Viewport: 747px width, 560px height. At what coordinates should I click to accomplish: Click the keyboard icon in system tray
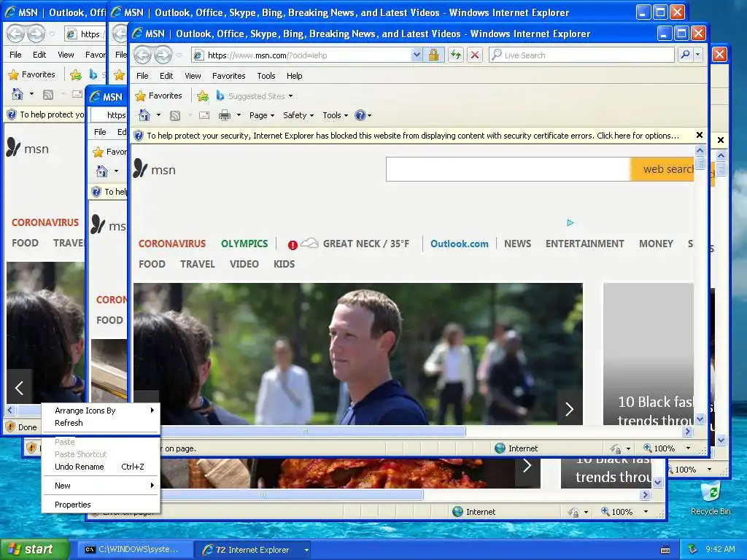tap(665, 550)
